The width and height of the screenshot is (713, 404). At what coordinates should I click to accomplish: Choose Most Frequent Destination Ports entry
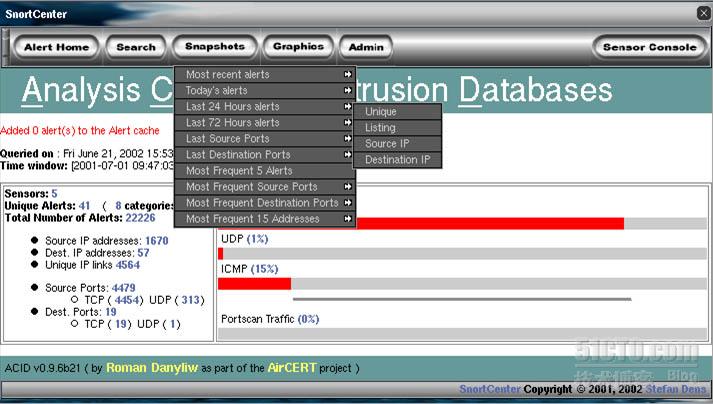pyautogui.click(x=265, y=202)
